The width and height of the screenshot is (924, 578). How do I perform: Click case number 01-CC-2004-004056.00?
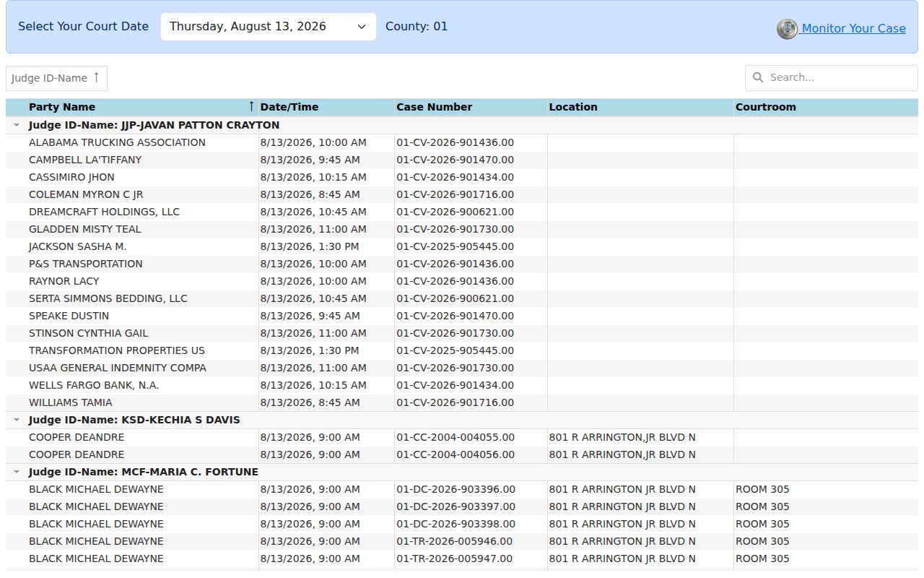coord(456,454)
